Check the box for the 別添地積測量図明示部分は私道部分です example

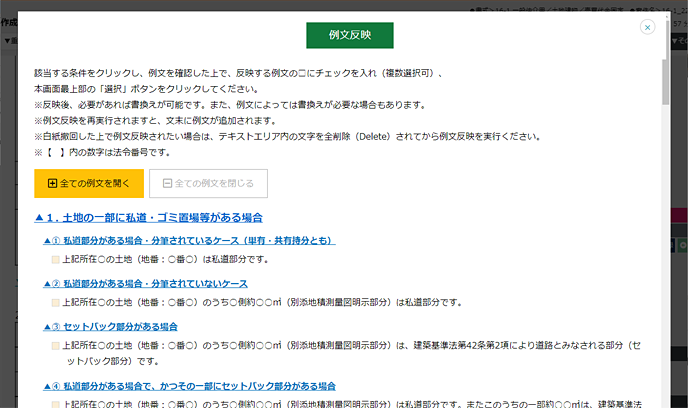point(56,303)
